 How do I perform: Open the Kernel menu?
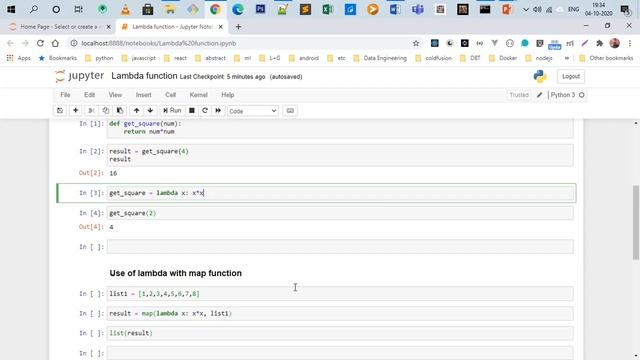pyautogui.click(x=198, y=95)
